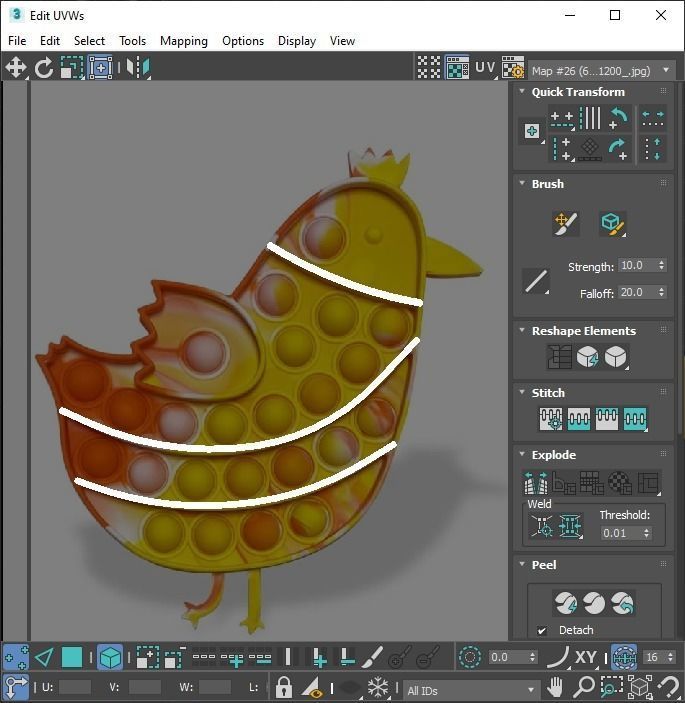Click the Space Vertically icon
This screenshot has width=685, height=703.
tap(653, 149)
